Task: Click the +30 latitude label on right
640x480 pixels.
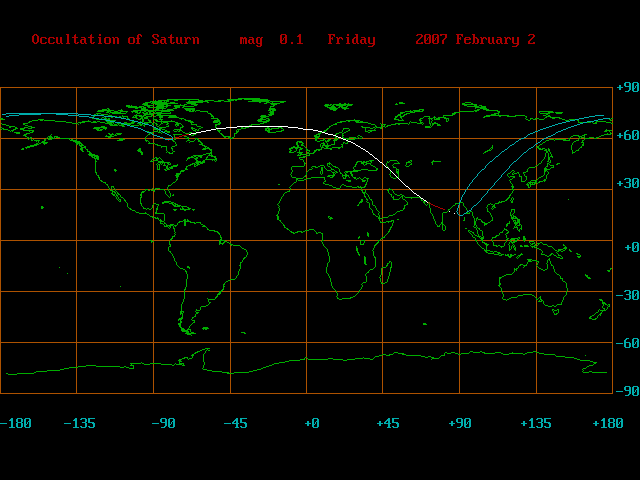Action: click(626, 183)
